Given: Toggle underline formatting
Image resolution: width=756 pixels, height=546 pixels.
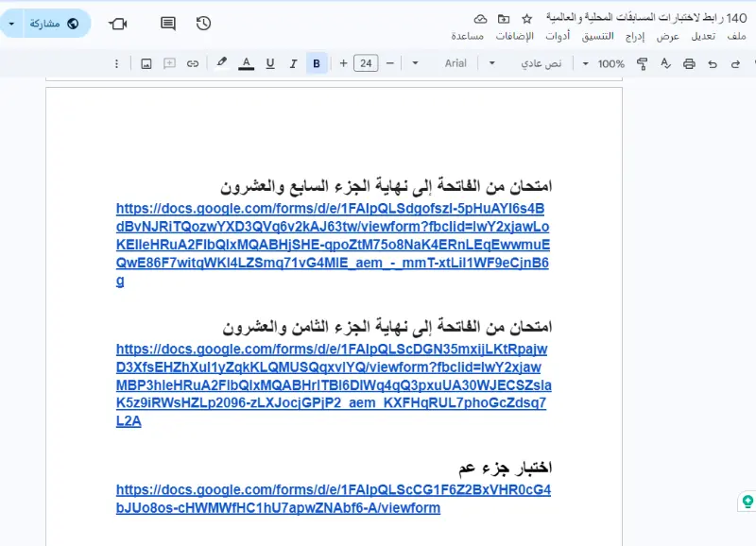Looking at the screenshot, I should point(270,63).
